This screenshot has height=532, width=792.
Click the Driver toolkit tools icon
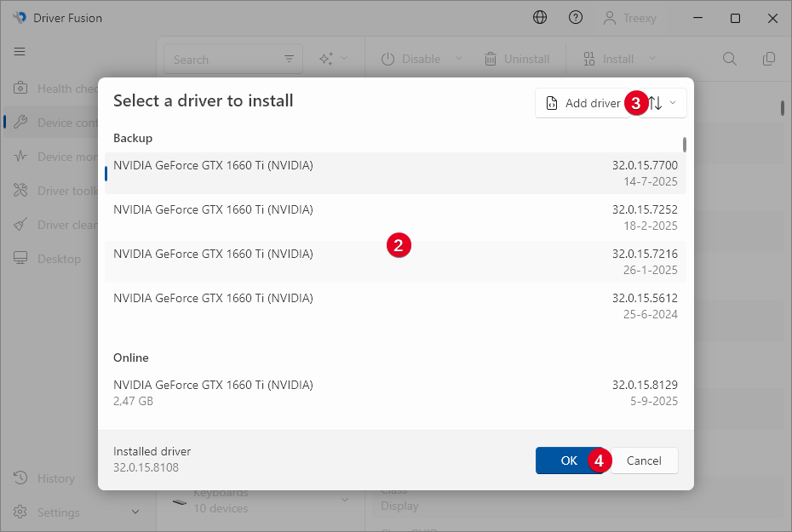pyautogui.click(x=20, y=191)
